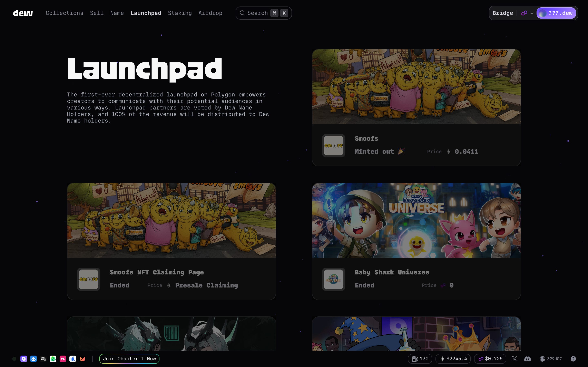588x367 pixels.
Task: Click the Bridge button
Action: point(503,13)
